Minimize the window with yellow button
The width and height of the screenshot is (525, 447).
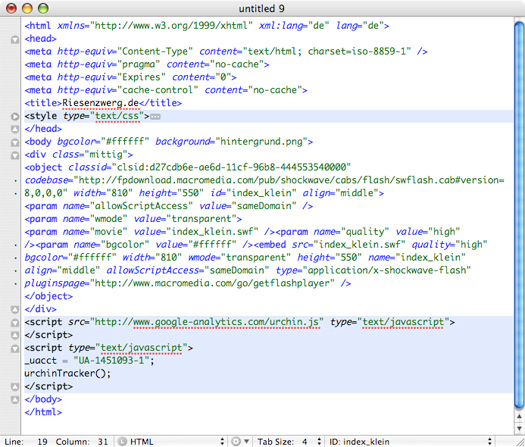(x=27, y=8)
